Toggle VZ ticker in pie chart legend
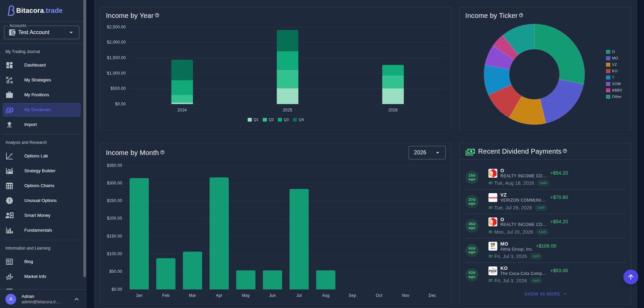This screenshot has height=308, width=644. (611, 64)
